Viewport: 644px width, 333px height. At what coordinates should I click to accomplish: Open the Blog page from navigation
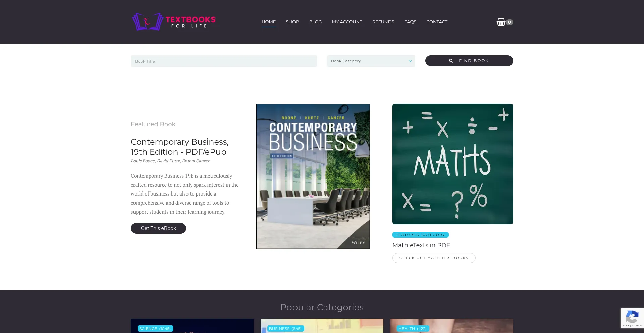[315, 22]
